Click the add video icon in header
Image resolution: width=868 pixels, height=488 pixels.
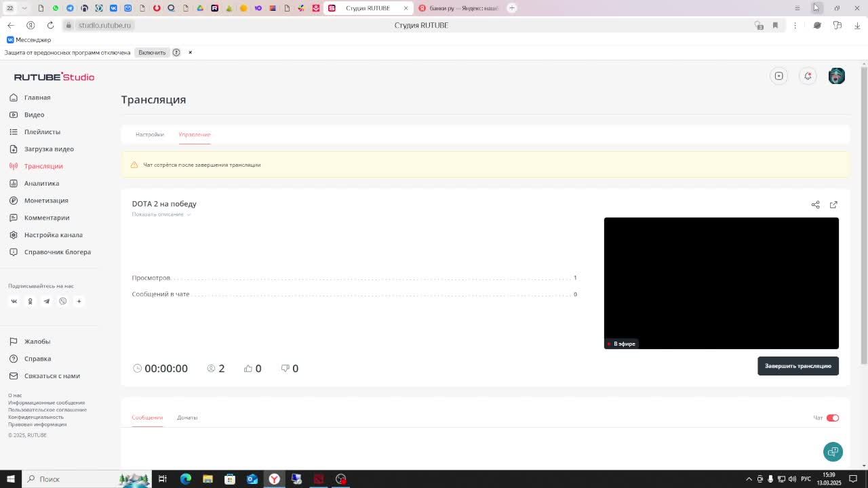pos(779,76)
